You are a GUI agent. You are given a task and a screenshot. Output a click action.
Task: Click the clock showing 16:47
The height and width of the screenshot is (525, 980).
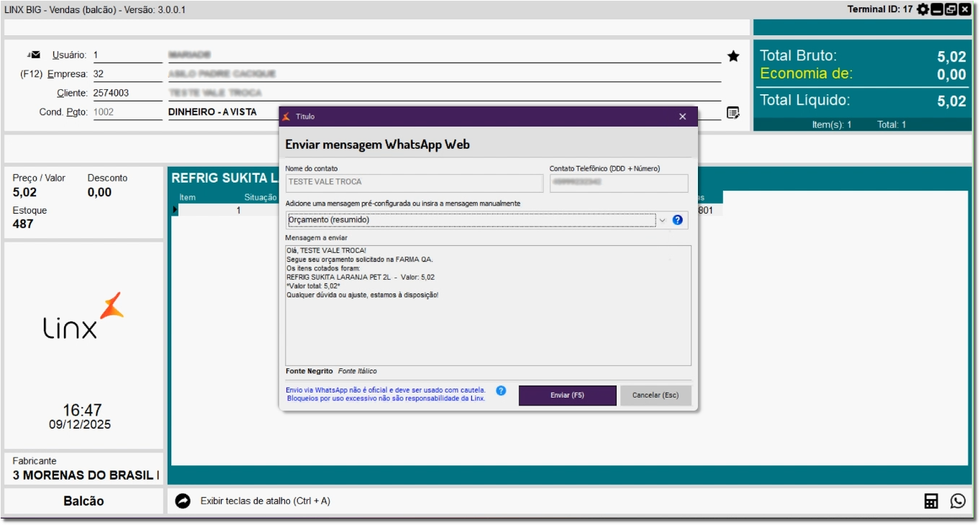[x=82, y=410]
